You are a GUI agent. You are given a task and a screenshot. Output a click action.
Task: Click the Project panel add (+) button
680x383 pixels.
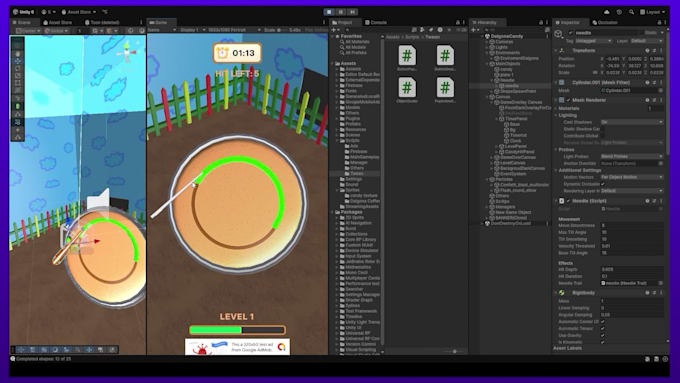tap(333, 30)
